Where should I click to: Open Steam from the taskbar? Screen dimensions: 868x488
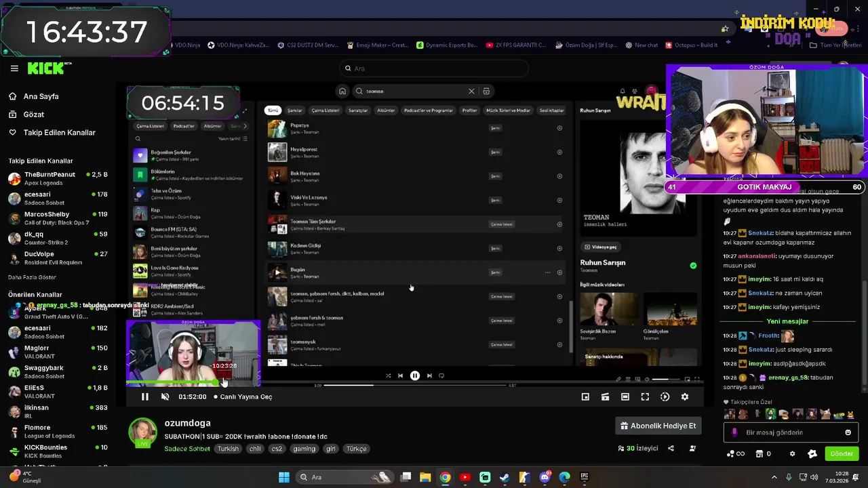(505, 477)
